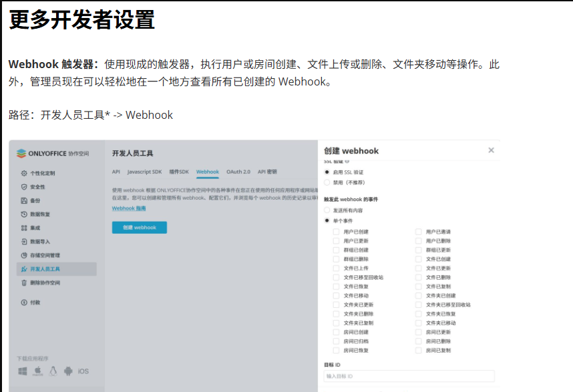Image resolution: width=573 pixels, height=392 pixels.
Task: Switch to the OAuth 2.0 tab
Action: point(238,172)
